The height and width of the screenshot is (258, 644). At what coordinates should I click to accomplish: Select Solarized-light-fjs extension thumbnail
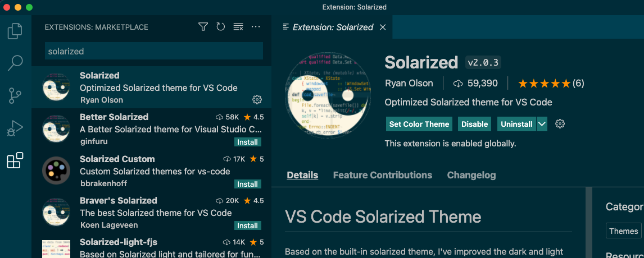pyautogui.click(x=56, y=249)
